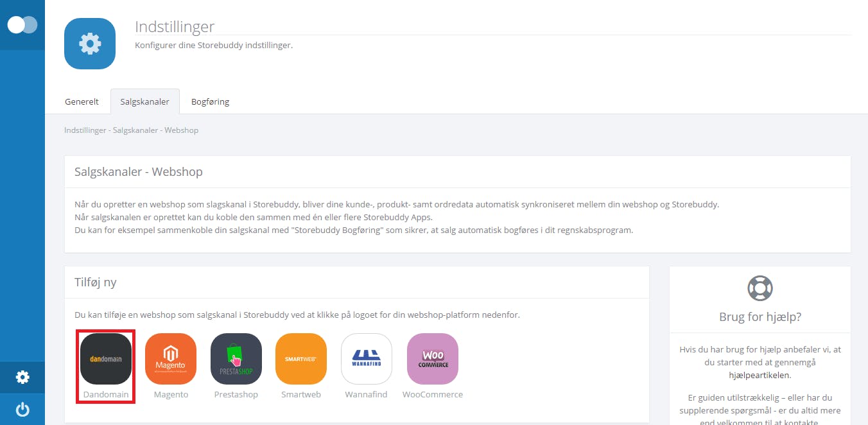Viewport: 868px width, 425px height.
Task: Click the Dandomain text label
Action: coord(106,394)
